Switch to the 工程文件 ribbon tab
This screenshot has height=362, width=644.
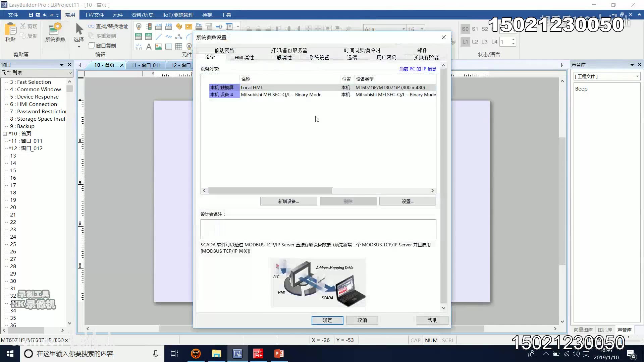94,15
